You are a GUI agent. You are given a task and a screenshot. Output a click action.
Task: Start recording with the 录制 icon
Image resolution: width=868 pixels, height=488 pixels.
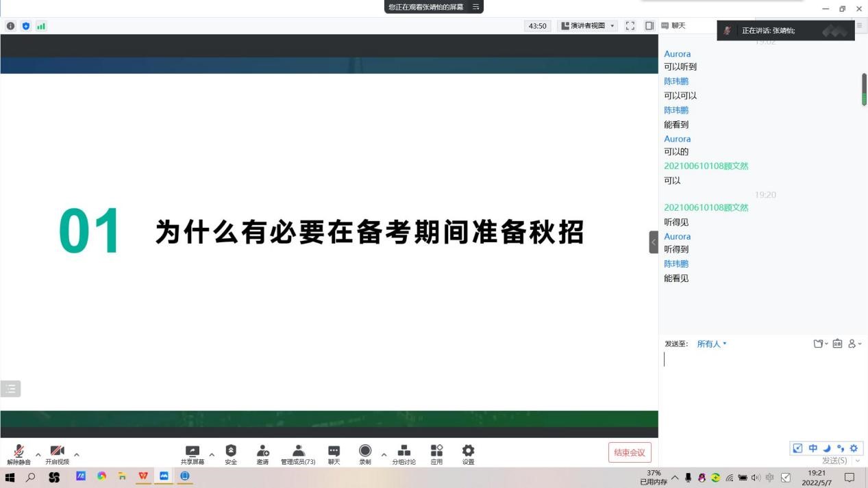coord(365,453)
